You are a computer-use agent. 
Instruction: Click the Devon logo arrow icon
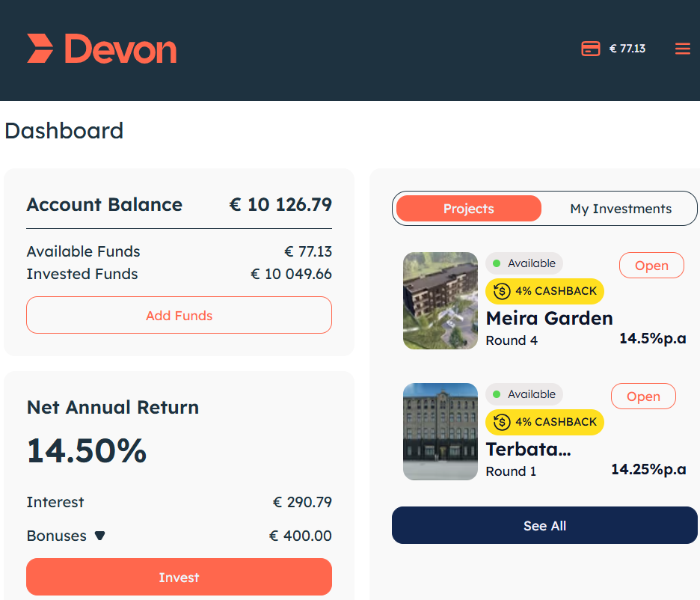point(40,48)
